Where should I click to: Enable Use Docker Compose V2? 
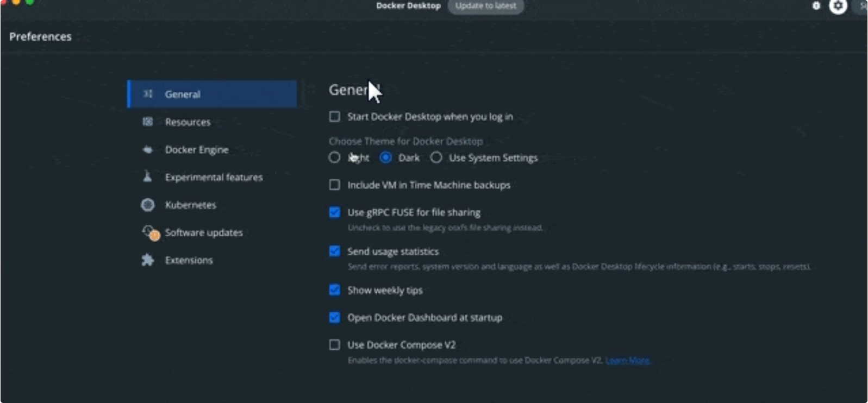point(335,345)
